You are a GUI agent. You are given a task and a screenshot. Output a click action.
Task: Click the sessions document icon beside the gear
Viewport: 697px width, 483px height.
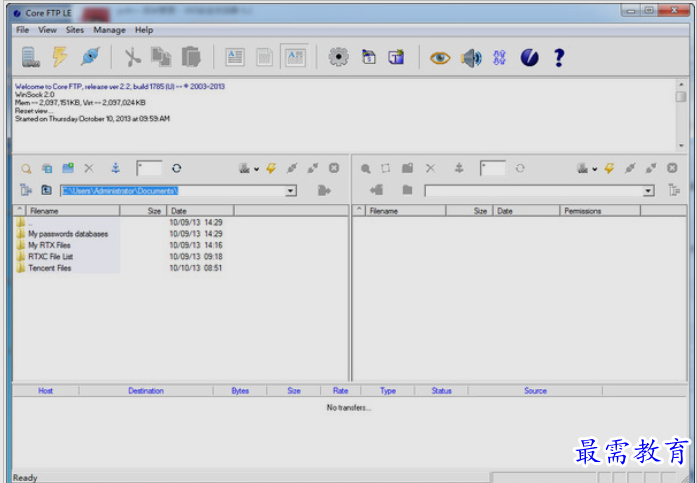(369, 57)
